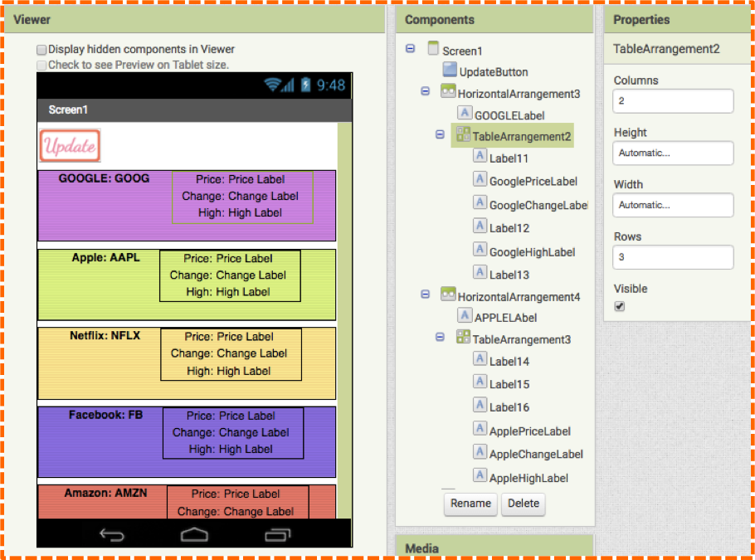755x560 pixels.
Task: Open the Height property field
Action: [x=673, y=153]
